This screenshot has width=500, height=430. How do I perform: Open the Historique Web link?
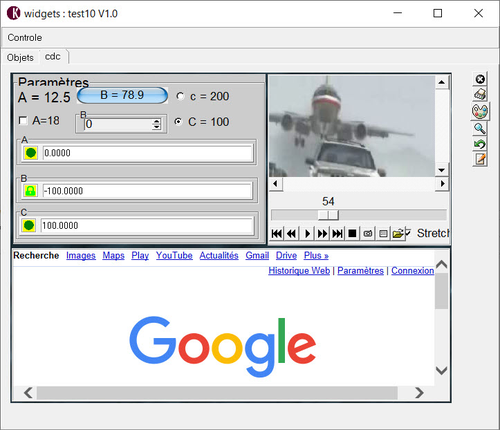(x=299, y=271)
